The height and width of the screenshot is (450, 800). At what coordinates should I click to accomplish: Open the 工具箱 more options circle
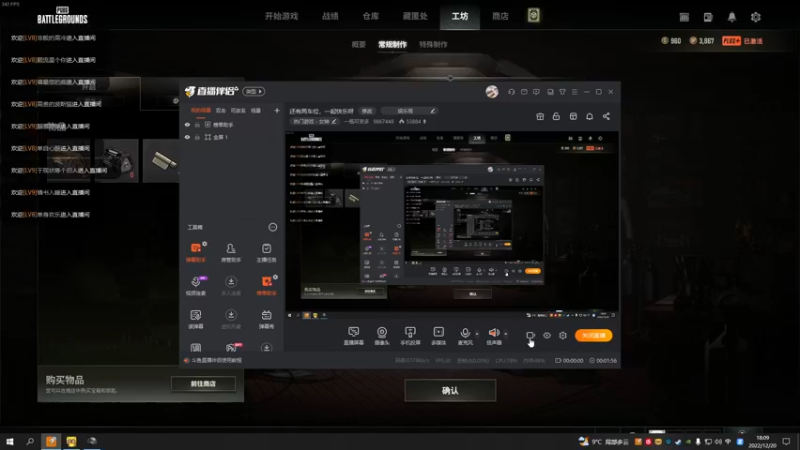(x=272, y=227)
